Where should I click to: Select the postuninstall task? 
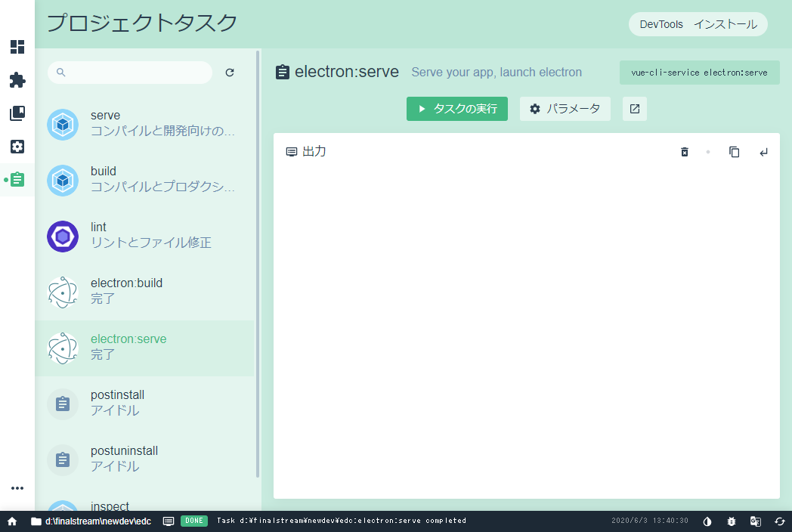[144, 459]
